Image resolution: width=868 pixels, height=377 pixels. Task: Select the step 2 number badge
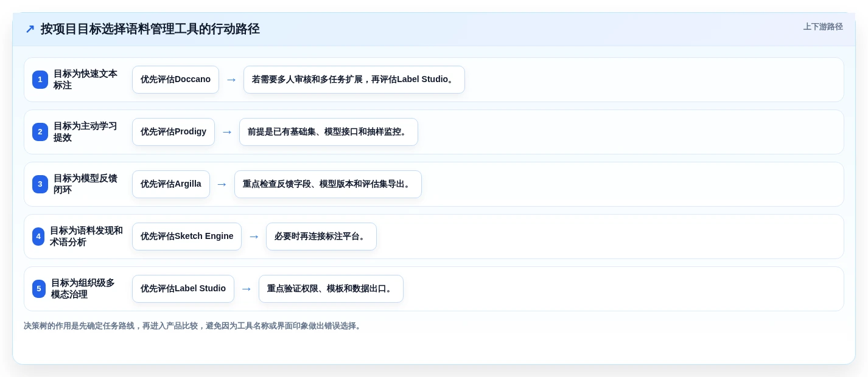pos(40,132)
